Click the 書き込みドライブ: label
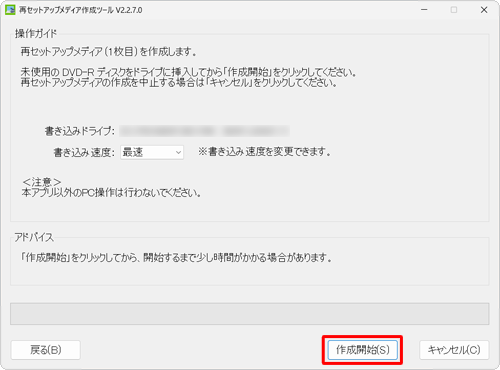The height and width of the screenshot is (370, 500). click(x=80, y=131)
